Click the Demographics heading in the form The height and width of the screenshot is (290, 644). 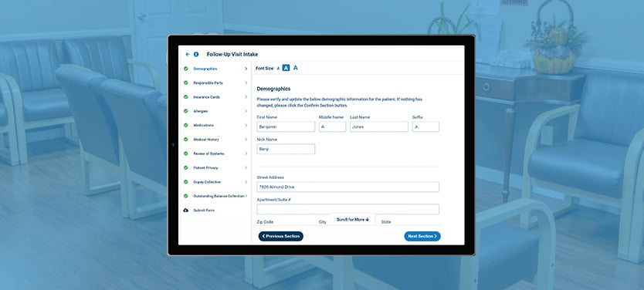click(x=273, y=89)
